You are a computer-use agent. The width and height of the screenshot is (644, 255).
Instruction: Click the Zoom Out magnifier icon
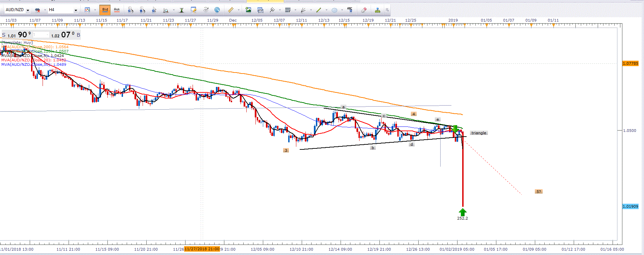142,10
